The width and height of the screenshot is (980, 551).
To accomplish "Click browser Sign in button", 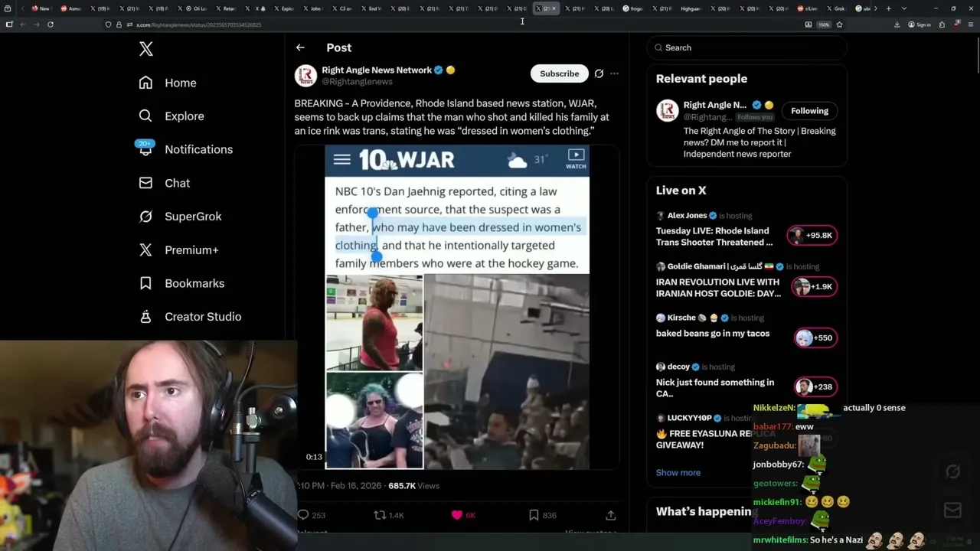I will pos(920,24).
